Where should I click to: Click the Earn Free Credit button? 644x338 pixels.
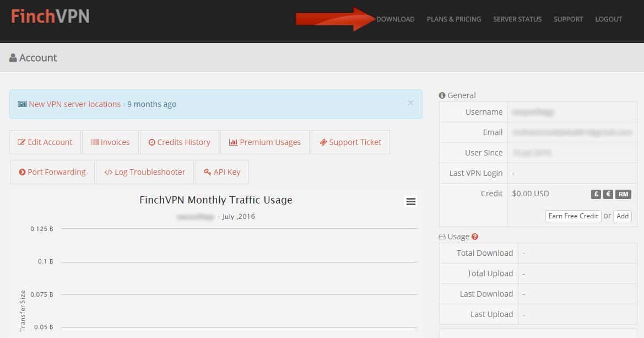[x=573, y=216]
